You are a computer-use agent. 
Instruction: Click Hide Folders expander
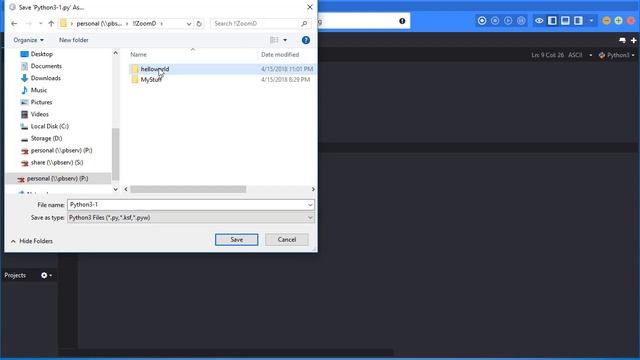click(32, 241)
